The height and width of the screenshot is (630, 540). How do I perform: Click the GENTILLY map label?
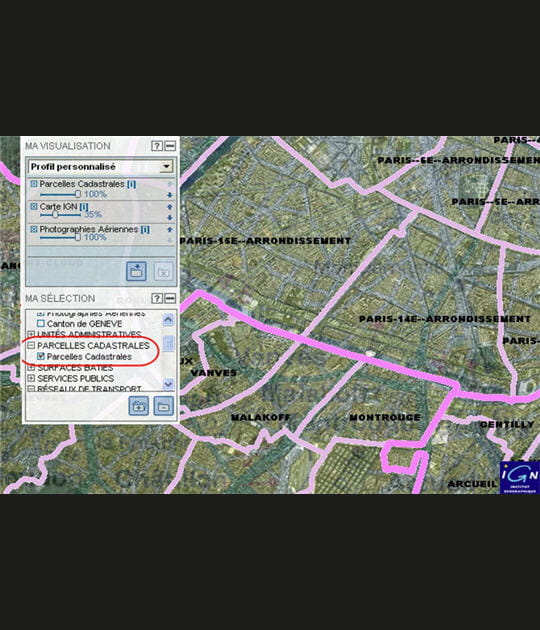click(x=507, y=424)
